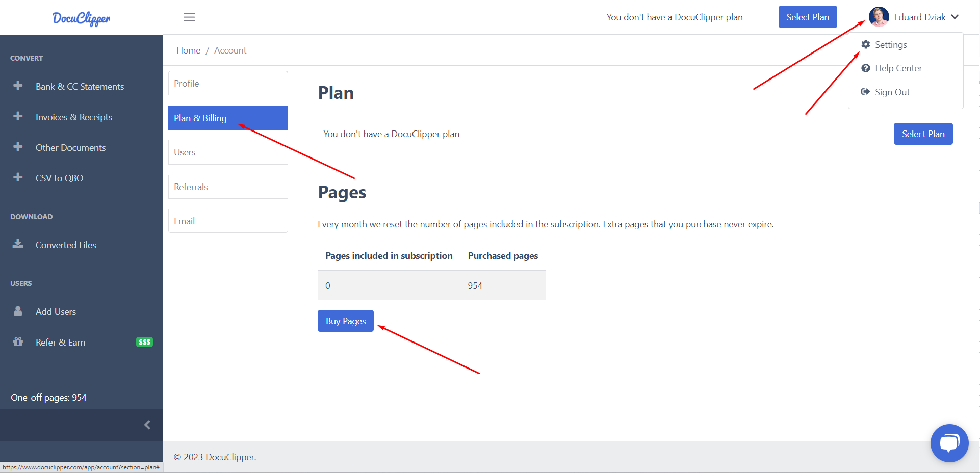Viewport: 980px width, 473px height.
Task: Click Eduard Dziak's profile avatar
Action: (879, 17)
